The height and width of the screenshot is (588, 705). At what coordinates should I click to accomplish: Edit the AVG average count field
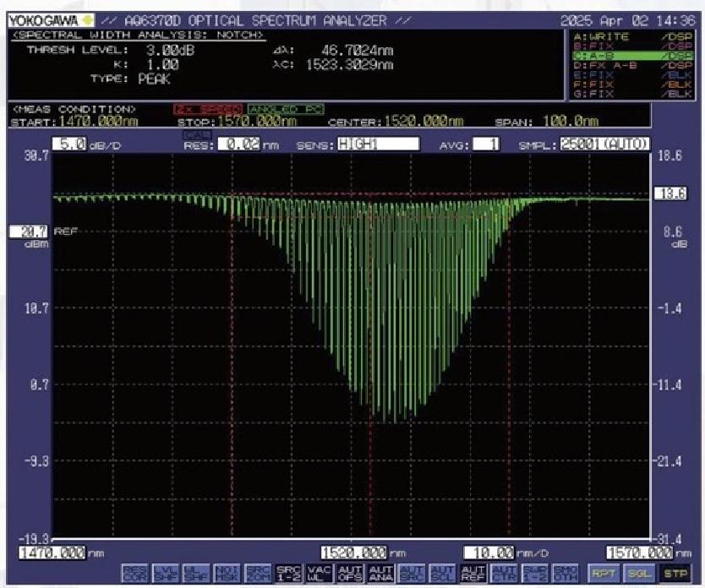pyautogui.click(x=485, y=144)
